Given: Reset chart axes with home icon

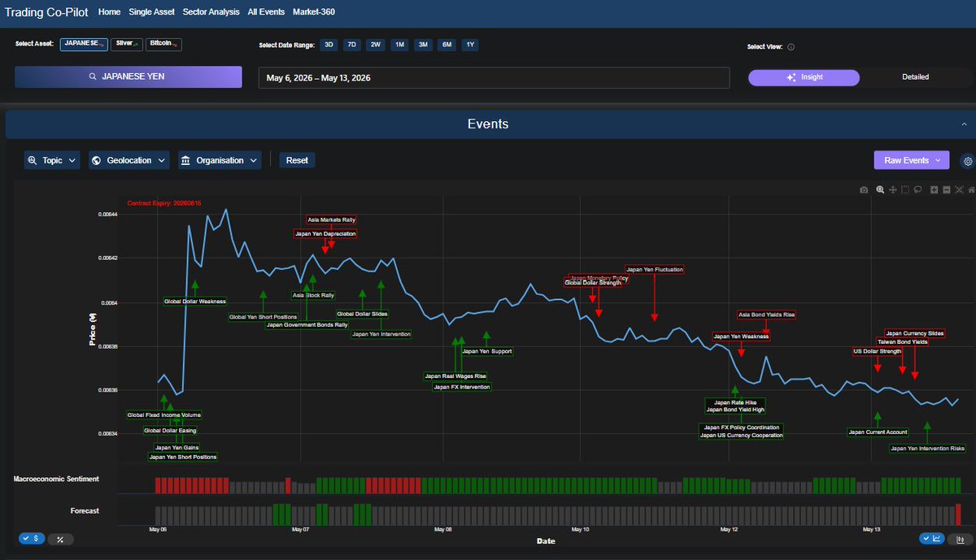Looking at the screenshot, I should (970, 189).
